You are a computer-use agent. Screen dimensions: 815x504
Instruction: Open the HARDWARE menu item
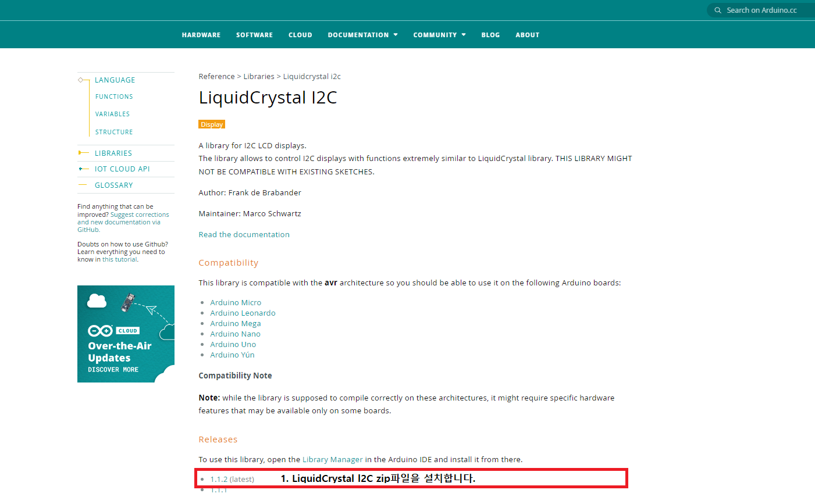201,35
